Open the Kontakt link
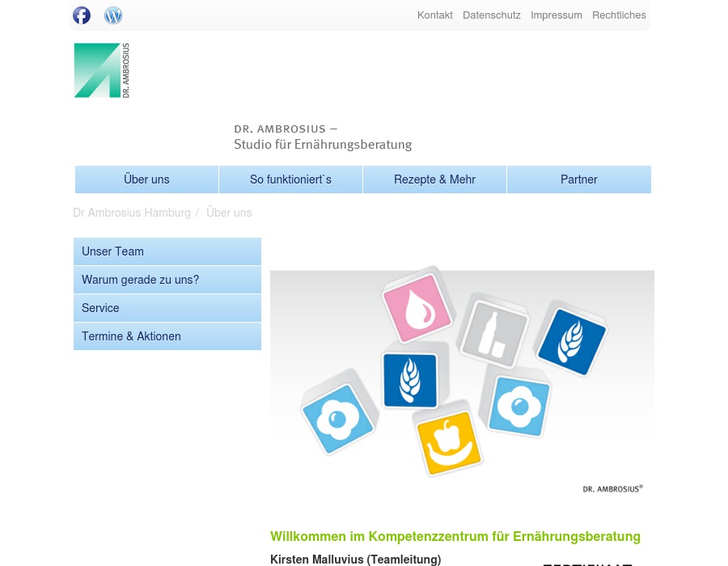This screenshot has height=566, width=728. (x=435, y=15)
